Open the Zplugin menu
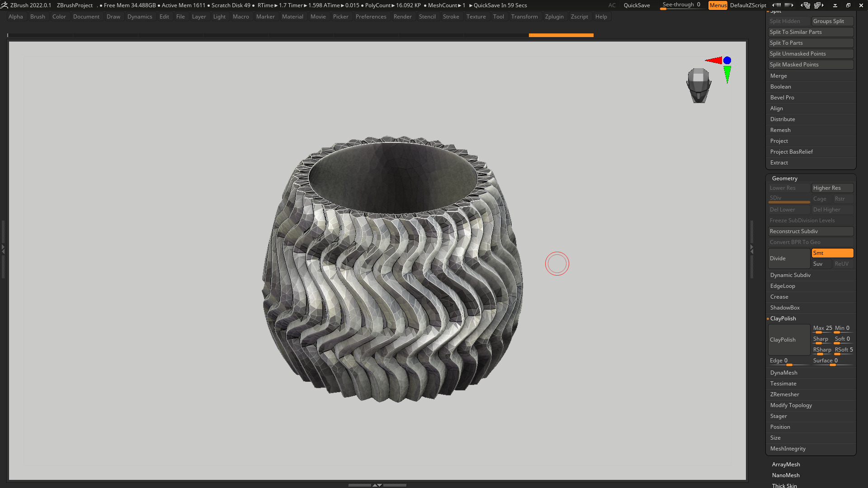The width and height of the screenshot is (868, 488). pyautogui.click(x=554, y=17)
